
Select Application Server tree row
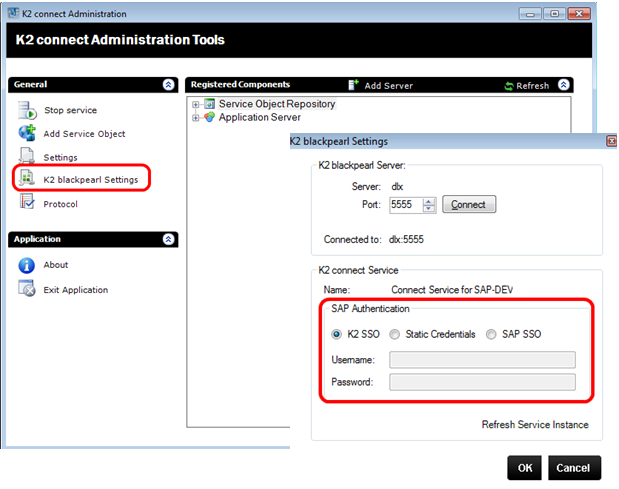point(259,117)
